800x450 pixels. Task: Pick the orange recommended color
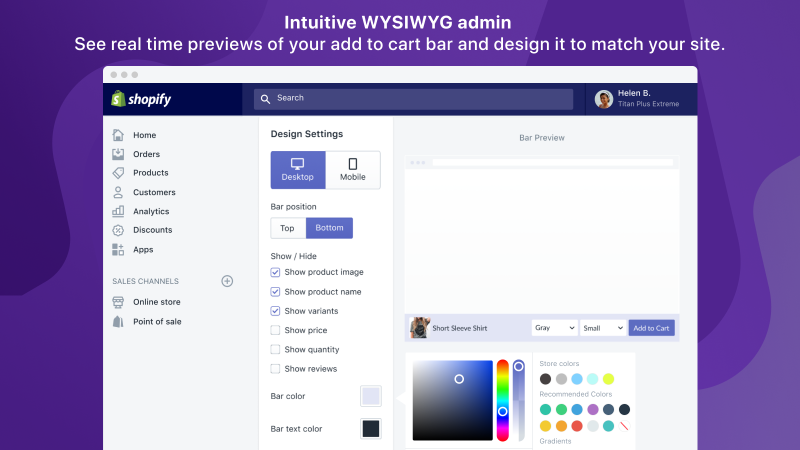pyautogui.click(x=561, y=426)
